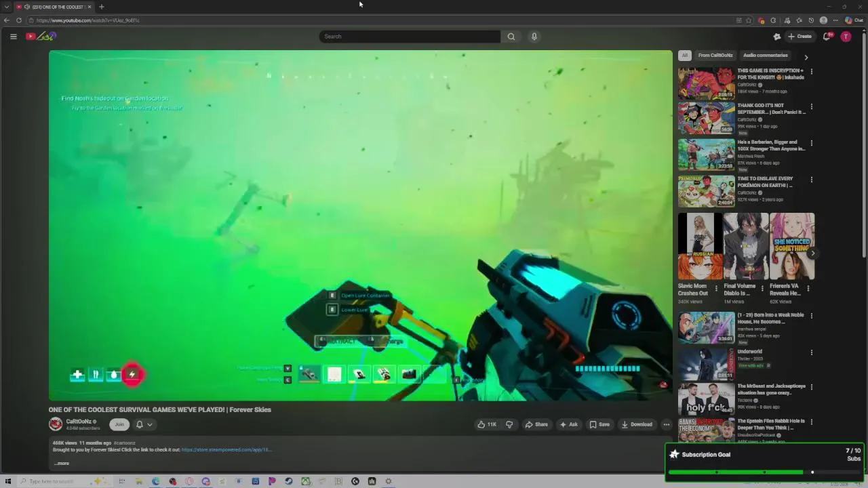Open the browser Chat sidebar button
Viewport: 868px width, 488px height.
pyautogui.click(x=853, y=20)
